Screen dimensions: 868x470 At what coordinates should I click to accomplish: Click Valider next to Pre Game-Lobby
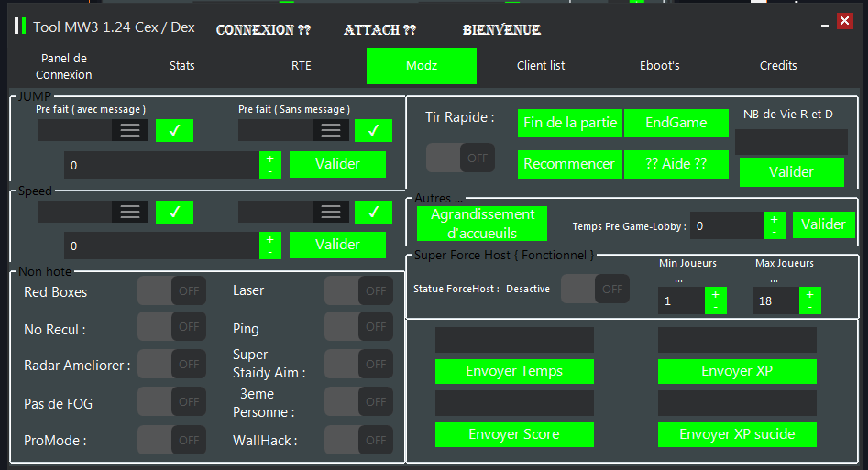click(824, 224)
